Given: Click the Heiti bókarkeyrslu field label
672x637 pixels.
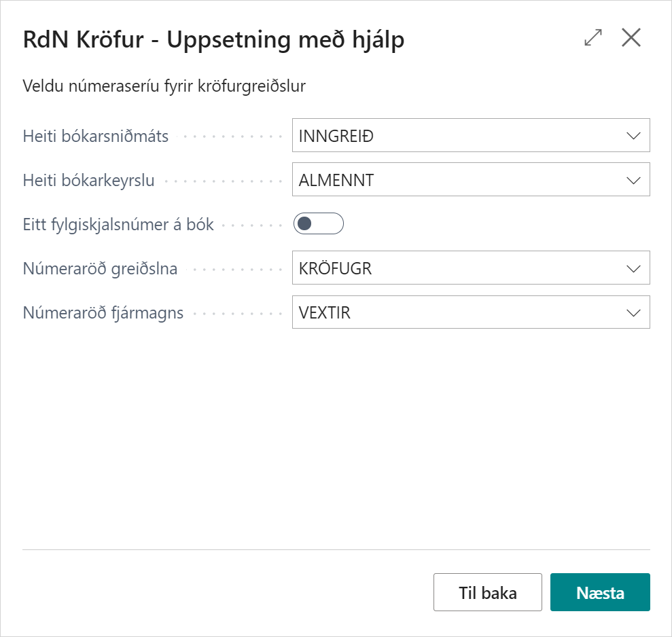Looking at the screenshot, I should pos(89,181).
